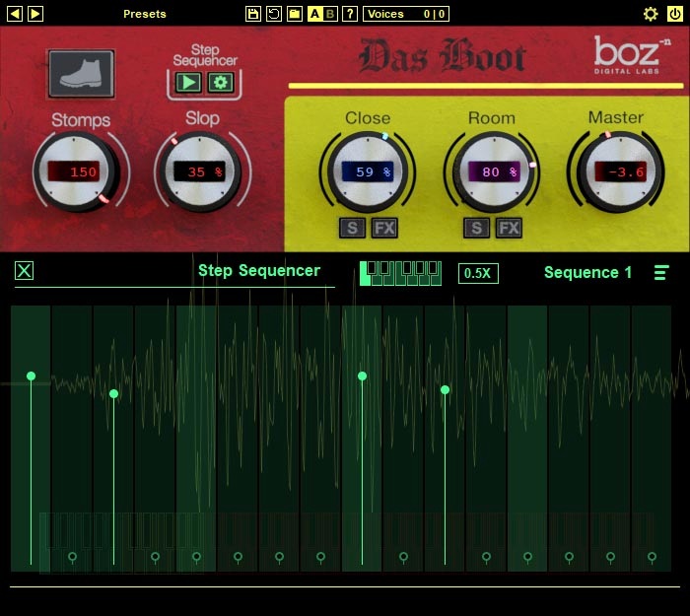Activate step 12 pin marker

[486, 558]
